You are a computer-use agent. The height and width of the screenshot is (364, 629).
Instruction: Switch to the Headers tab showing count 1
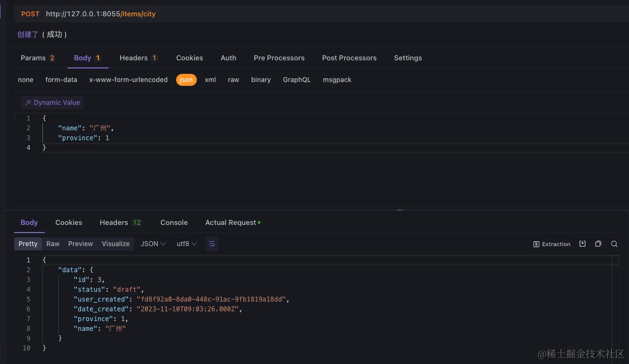pos(134,58)
